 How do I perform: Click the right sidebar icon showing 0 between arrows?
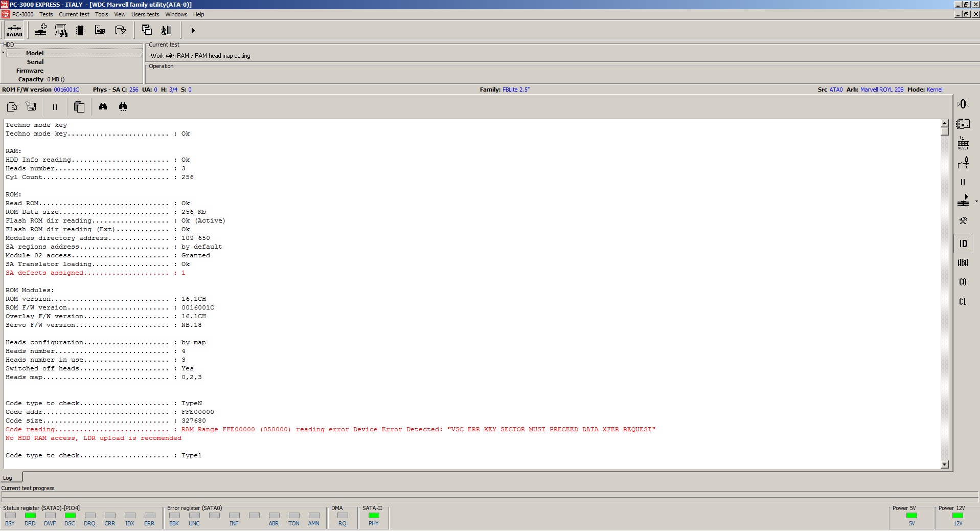[x=963, y=104]
